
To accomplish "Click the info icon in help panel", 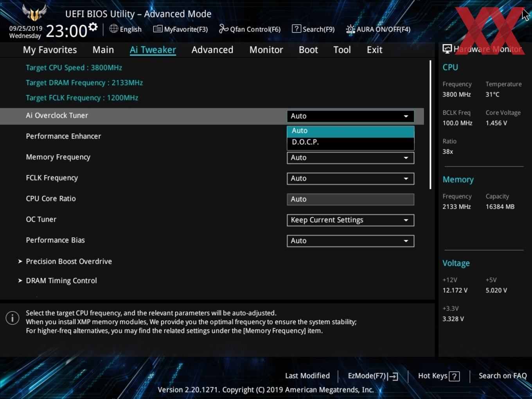I will coord(13,318).
